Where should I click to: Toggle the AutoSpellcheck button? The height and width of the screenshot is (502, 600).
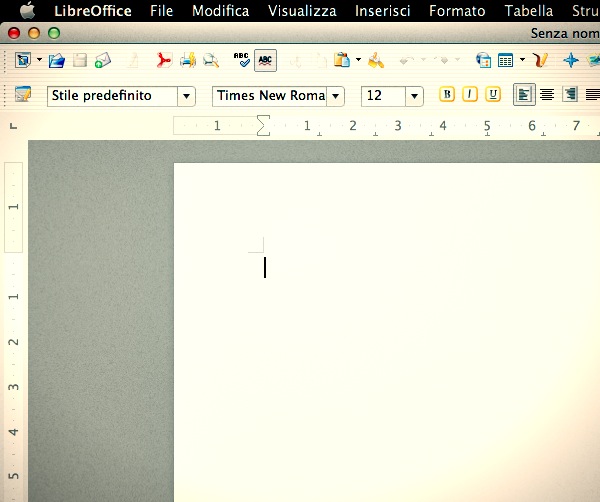265,60
